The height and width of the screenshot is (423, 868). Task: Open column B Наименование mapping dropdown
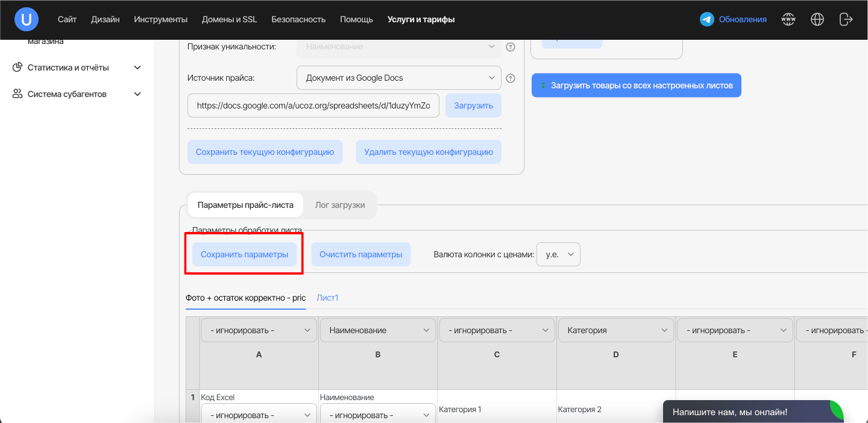[377, 330]
